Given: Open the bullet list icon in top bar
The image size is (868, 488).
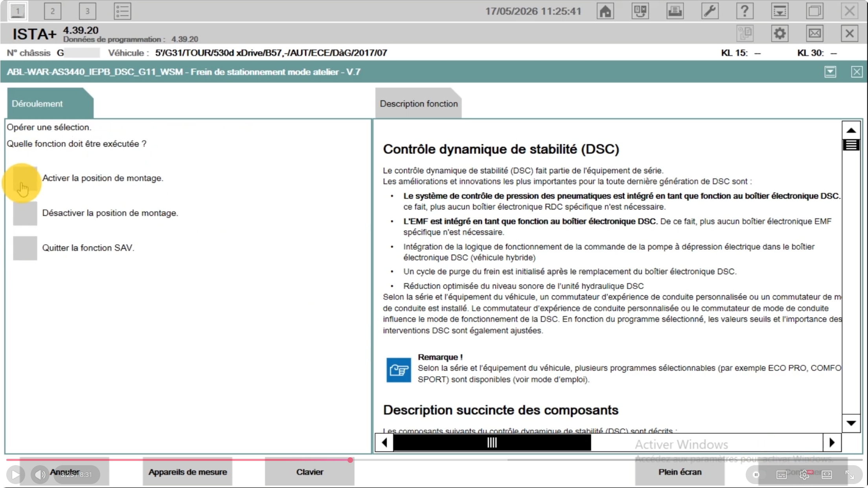Looking at the screenshot, I should click(x=122, y=11).
